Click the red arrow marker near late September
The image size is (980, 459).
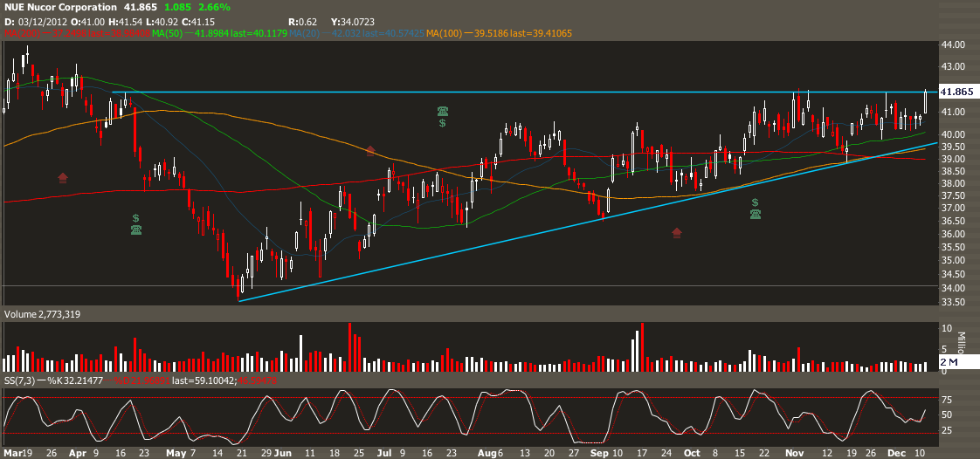tap(677, 233)
